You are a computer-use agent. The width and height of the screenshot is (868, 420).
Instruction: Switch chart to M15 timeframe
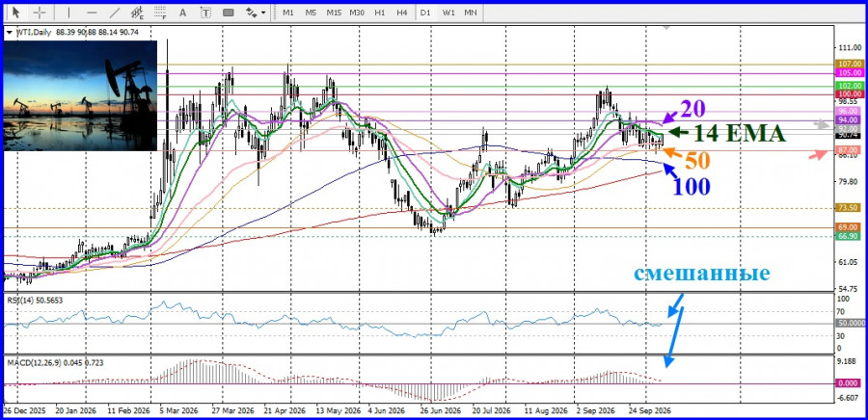click(x=334, y=13)
